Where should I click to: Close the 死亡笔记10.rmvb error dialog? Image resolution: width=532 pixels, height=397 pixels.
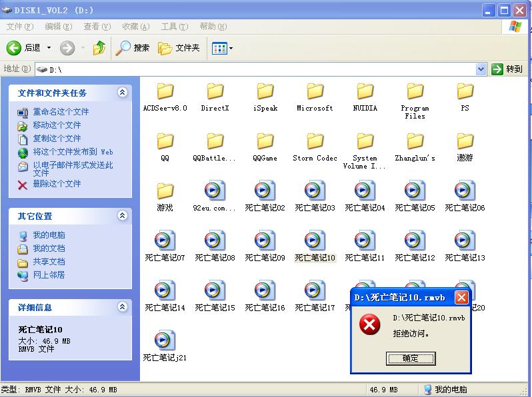(461, 298)
